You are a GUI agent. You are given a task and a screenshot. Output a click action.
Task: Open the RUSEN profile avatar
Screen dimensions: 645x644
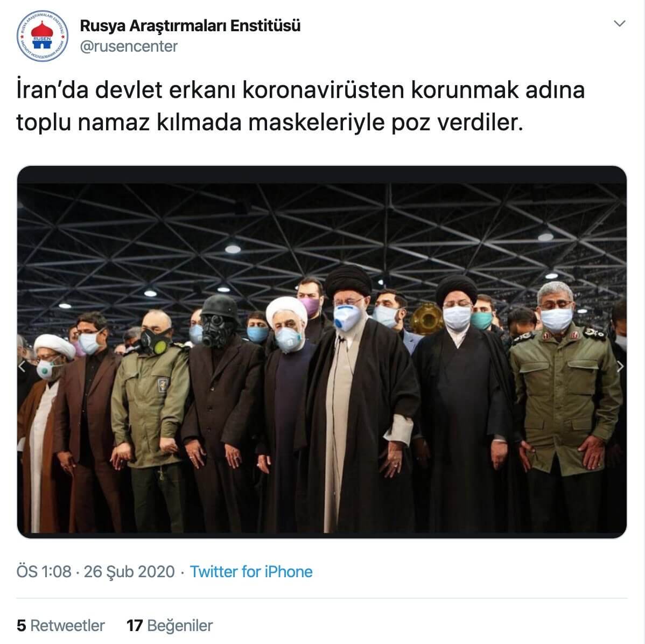[x=43, y=36]
